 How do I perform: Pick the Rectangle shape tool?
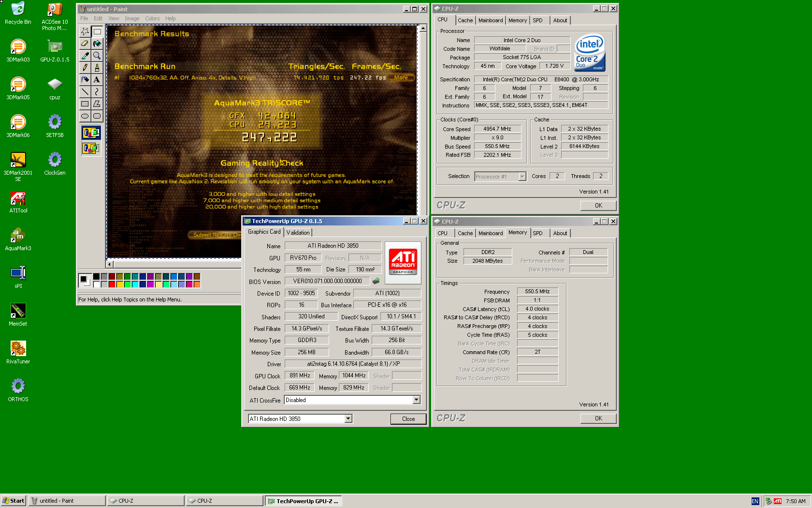(85, 104)
